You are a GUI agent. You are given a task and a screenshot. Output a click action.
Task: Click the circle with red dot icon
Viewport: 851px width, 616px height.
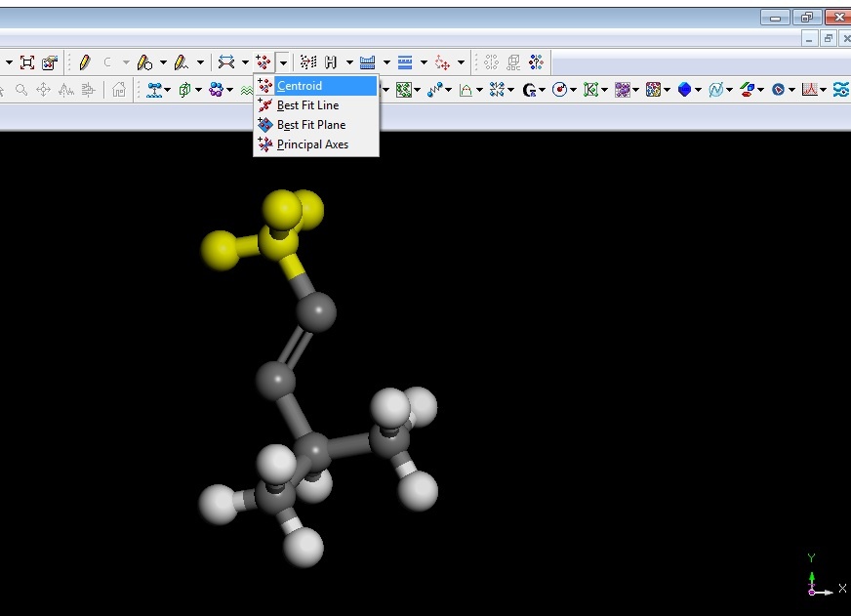point(559,90)
